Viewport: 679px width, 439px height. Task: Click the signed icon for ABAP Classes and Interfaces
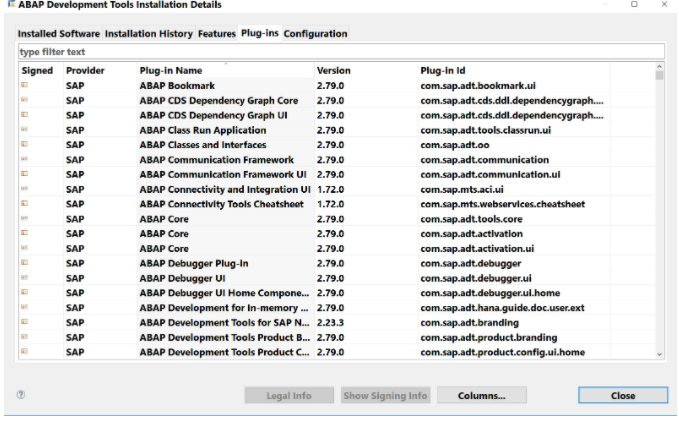25,144
